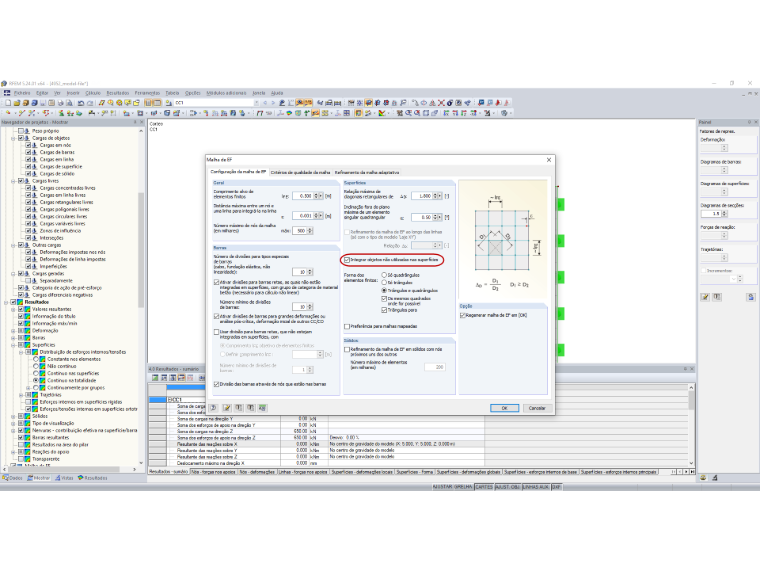Expand Deformação node in navigator tree

click(x=13, y=331)
